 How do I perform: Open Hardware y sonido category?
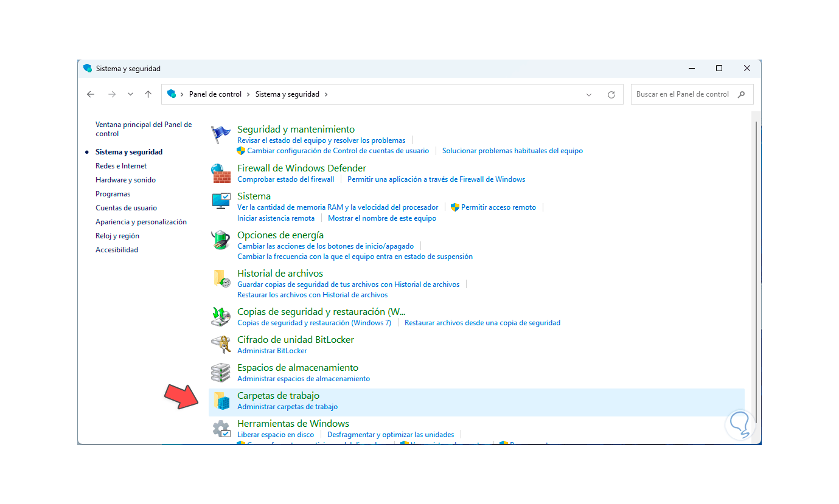tap(125, 180)
